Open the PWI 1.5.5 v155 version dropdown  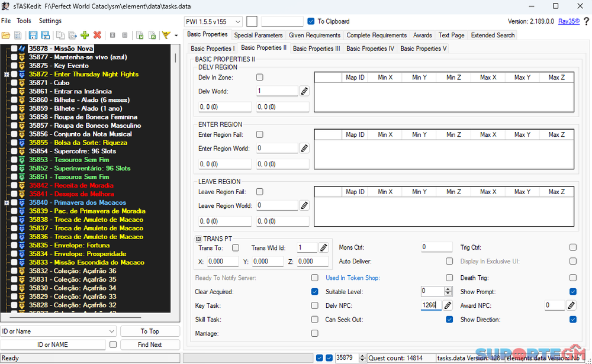pos(213,21)
